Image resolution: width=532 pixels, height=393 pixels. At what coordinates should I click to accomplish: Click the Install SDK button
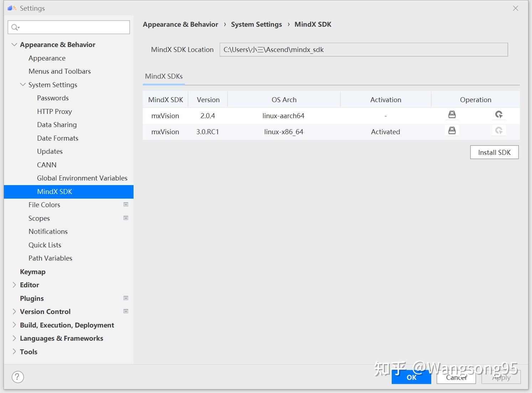494,152
